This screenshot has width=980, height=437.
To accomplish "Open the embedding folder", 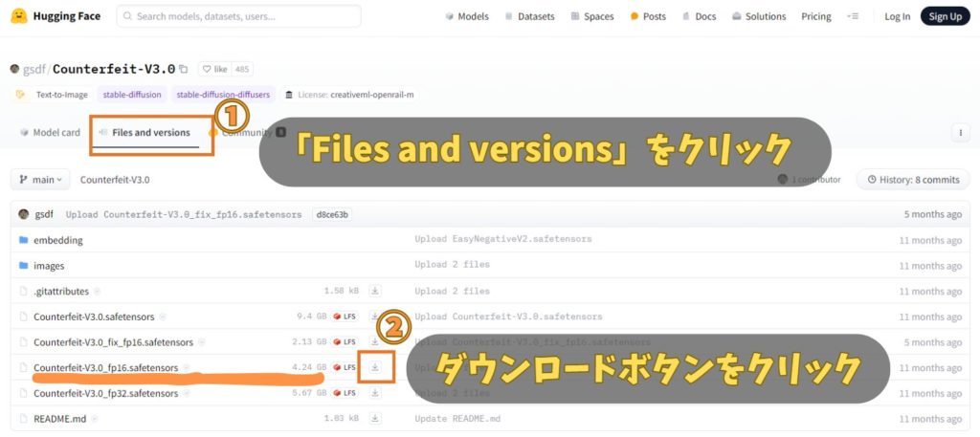I will 57,240.
